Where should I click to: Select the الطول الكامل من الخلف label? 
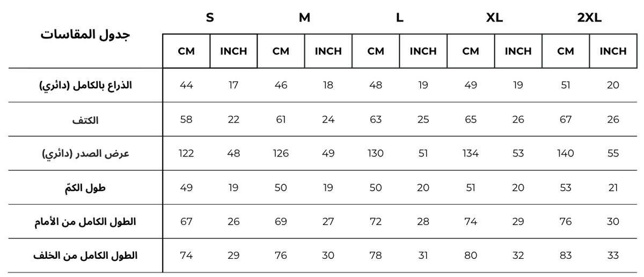[x=85, y=256]
